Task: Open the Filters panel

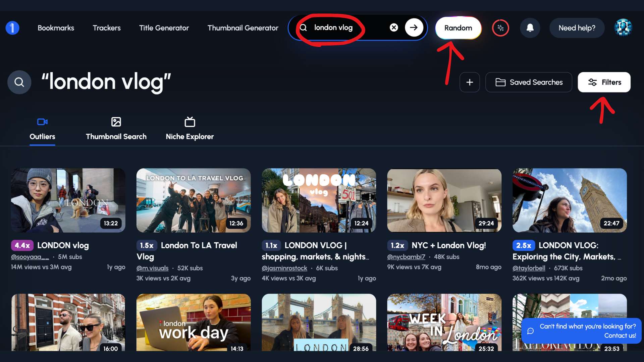Action: point(604,82)
